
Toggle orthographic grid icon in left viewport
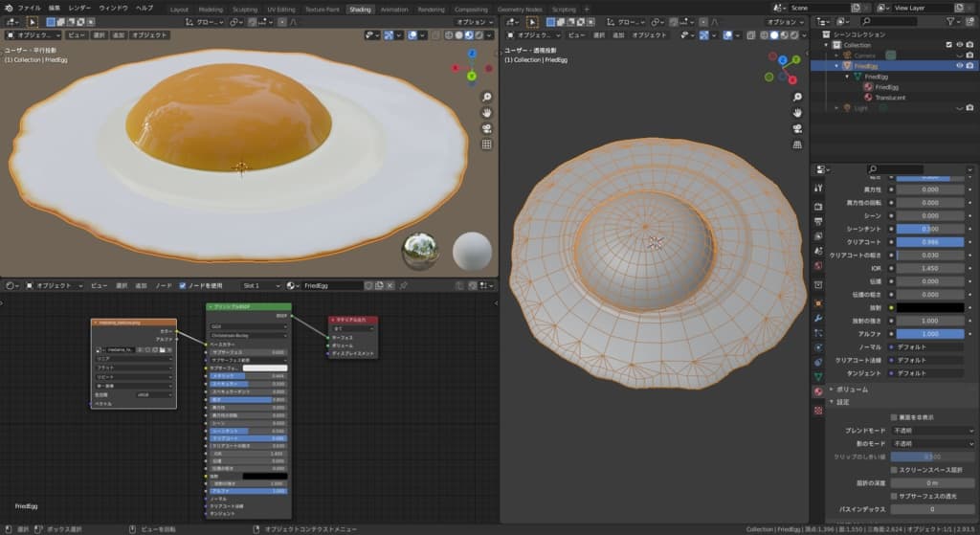[487, 145]
